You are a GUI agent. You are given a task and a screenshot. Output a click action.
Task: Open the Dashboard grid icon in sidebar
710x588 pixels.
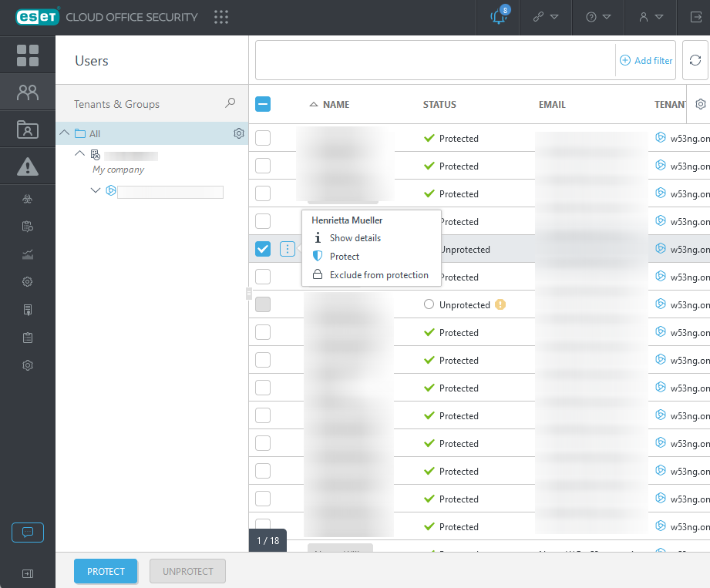28,55
